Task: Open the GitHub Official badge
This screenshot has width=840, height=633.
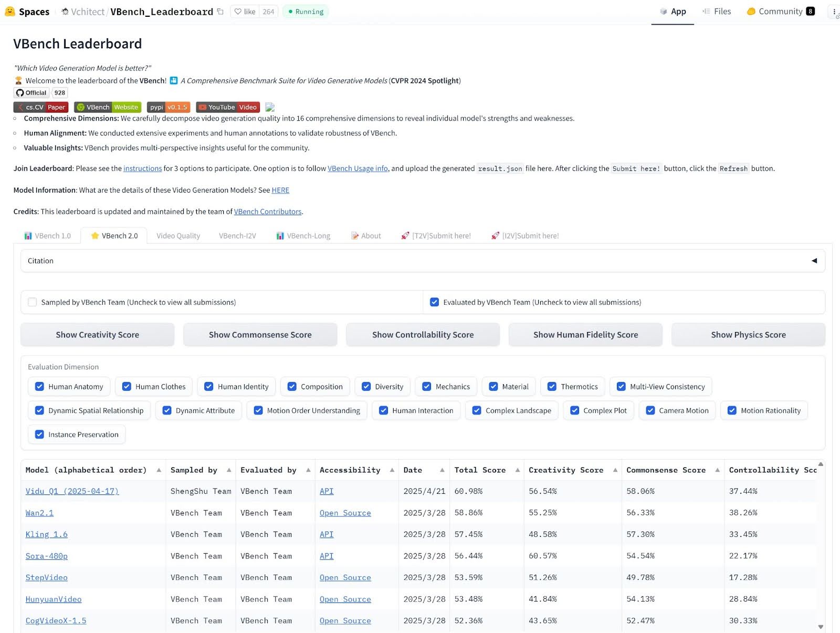Action: (x=31, y=93)
